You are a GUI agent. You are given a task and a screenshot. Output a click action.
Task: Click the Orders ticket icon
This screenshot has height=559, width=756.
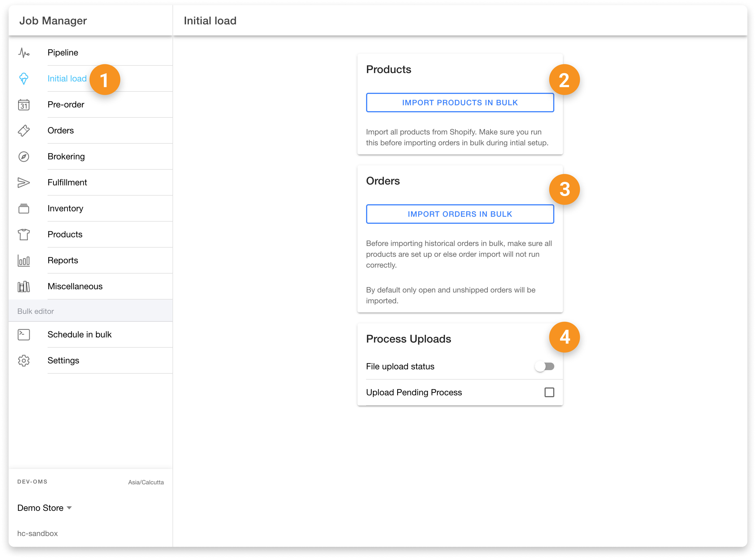24,131
